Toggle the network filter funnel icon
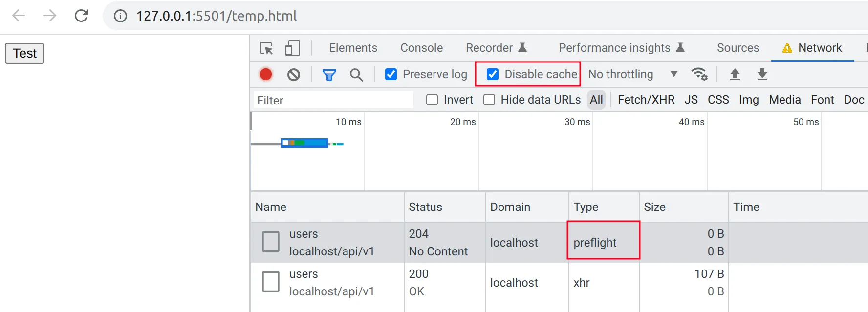The width and height of the screenshot is (868, 312). click(329, 75)
